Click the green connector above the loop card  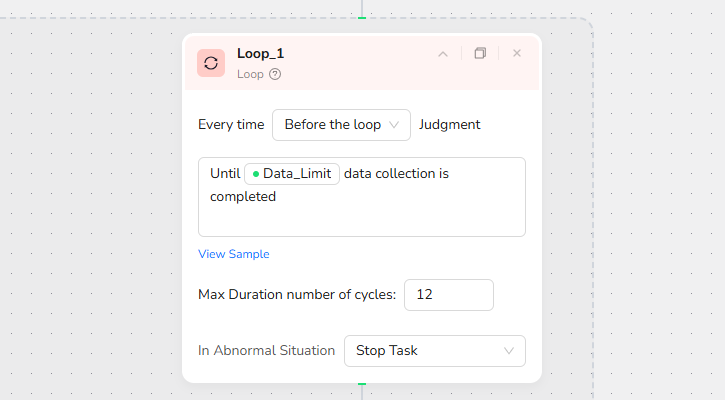click(362, 16)
